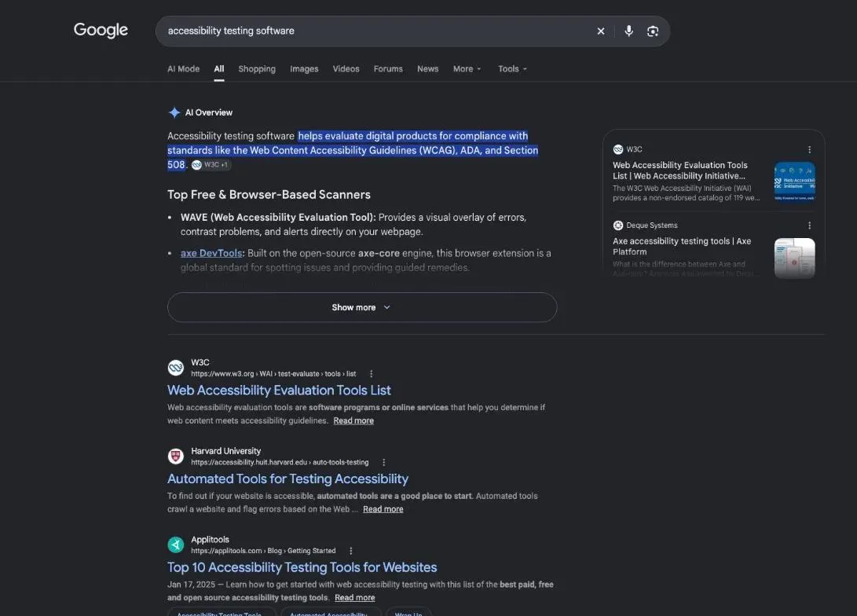Open Google Lens image search icon
Image resolution: width=857 pixels, height=616 pixels.
[x=653, y=31]
